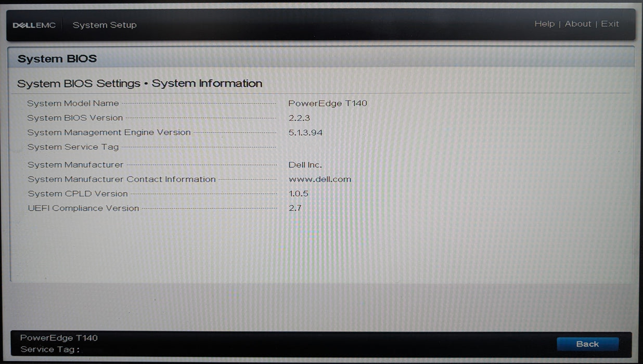Select the BIOS version value 2.2.3
Viewport: 643px width, 364px height.
click(299, 118)
